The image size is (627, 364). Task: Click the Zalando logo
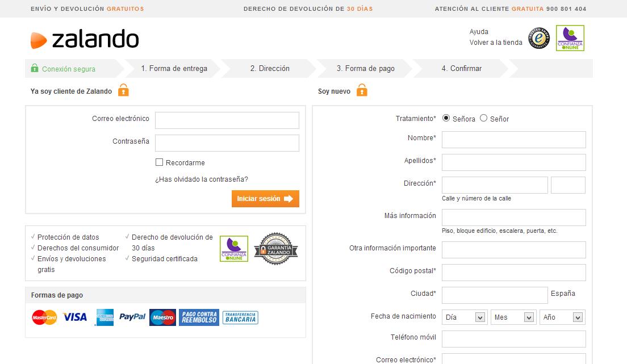[85, 40]
